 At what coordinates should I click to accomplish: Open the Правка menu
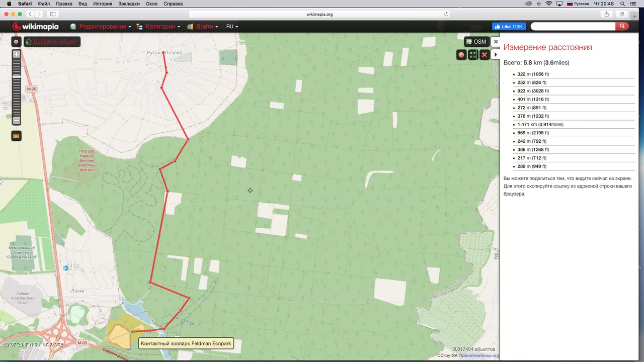click(x=64, y=4)
